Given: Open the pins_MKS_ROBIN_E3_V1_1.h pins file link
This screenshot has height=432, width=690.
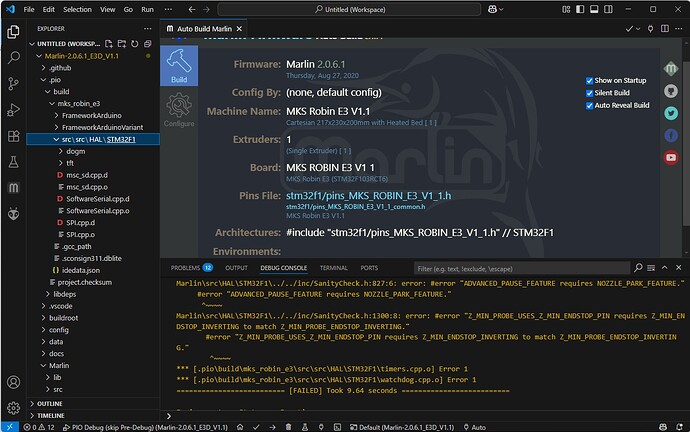Looking at the screenshot, I should pos(368,195).
